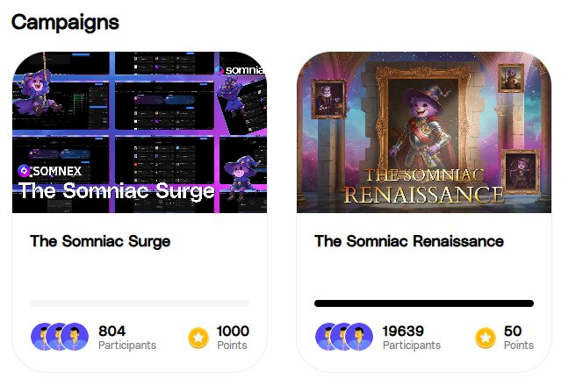This screenshot has height=392, width=576.
Task: Click The Somniac Renaissance full progress bar
Action: (x=424, y=303)
